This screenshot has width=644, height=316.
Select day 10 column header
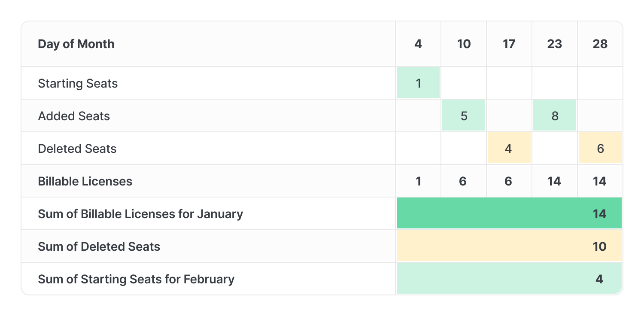pos(464,44)
